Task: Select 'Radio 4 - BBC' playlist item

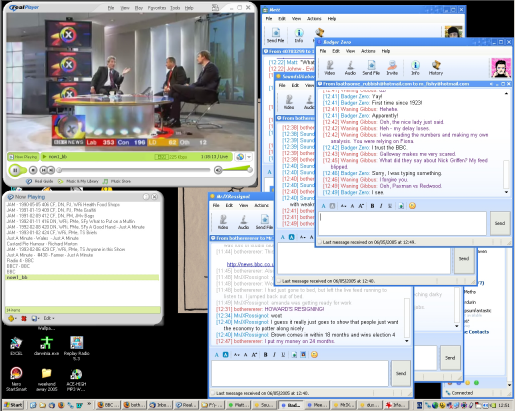Action: (x=20, y=260)
